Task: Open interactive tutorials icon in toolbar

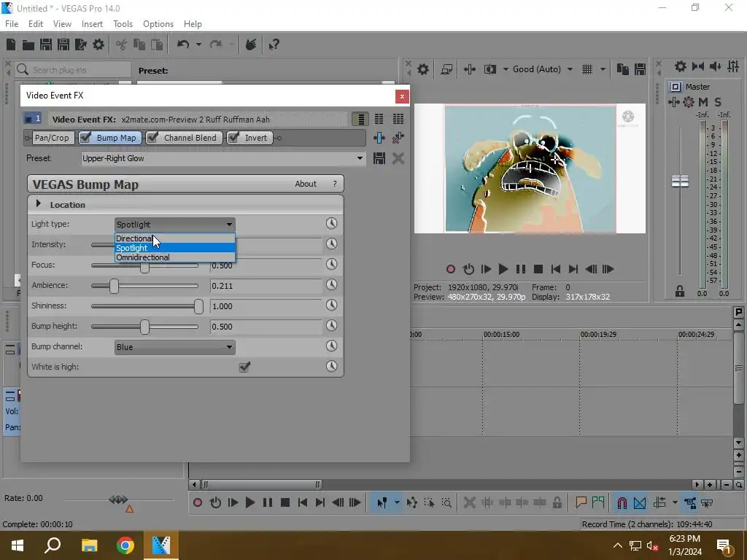Action: (251, 44)
